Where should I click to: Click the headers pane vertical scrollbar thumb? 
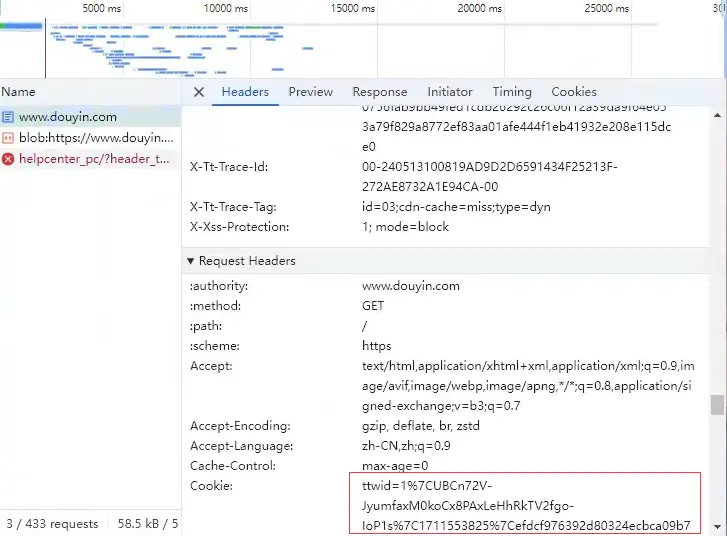pos(716,404)
